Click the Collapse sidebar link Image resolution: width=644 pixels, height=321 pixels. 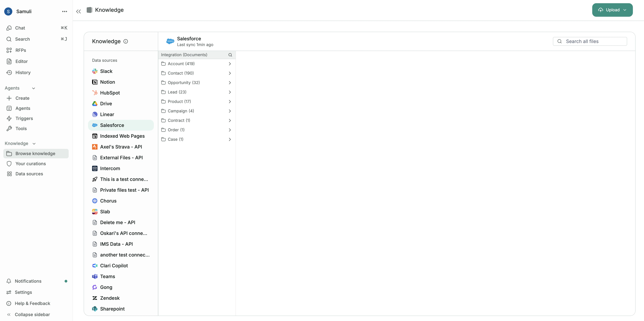[32, 314]
